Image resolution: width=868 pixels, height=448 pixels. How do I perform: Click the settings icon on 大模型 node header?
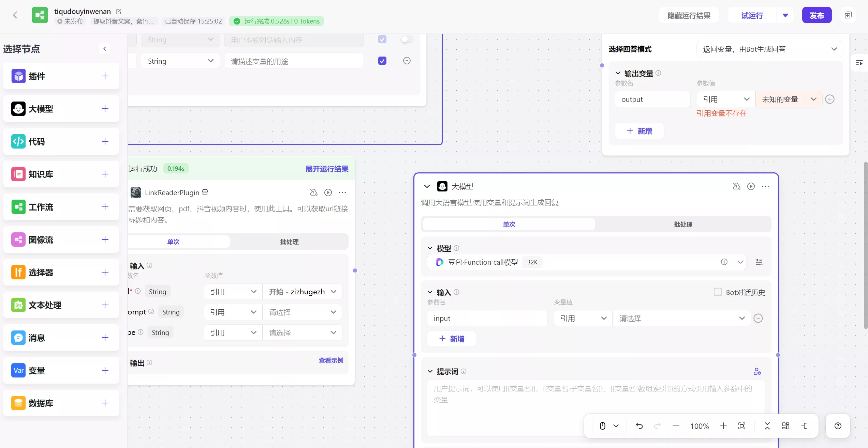[766, 186]
